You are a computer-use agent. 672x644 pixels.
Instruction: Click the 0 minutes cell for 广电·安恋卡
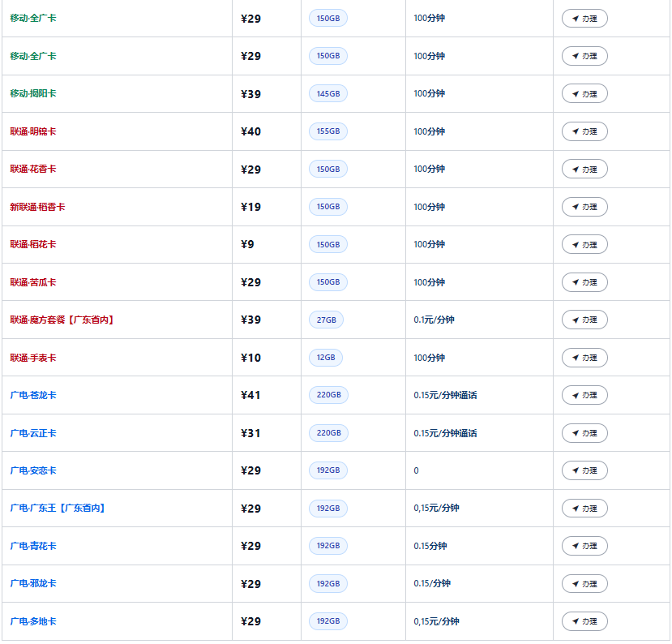pos(416,470)
